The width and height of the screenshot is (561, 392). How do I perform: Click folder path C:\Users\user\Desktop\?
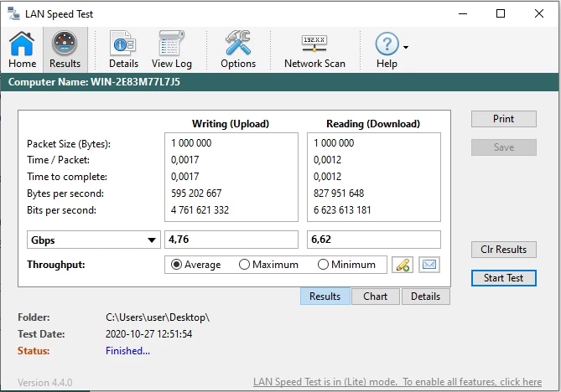tap(158, 317)
